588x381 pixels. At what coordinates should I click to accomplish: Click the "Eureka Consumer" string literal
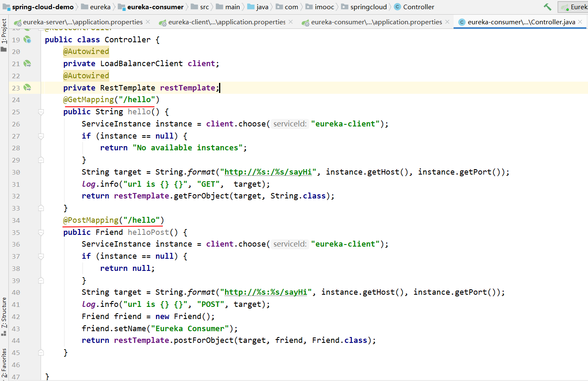[x=190, y=329]
